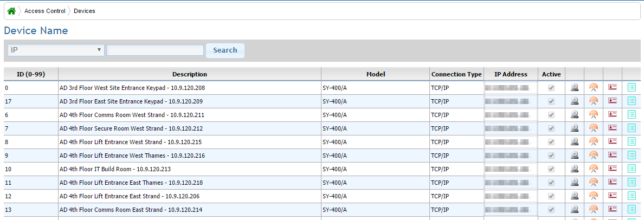Toggle Active checkbox for Comms Room East Strand
The width and height of the screenshot is (644, 220).
(552, 210)
